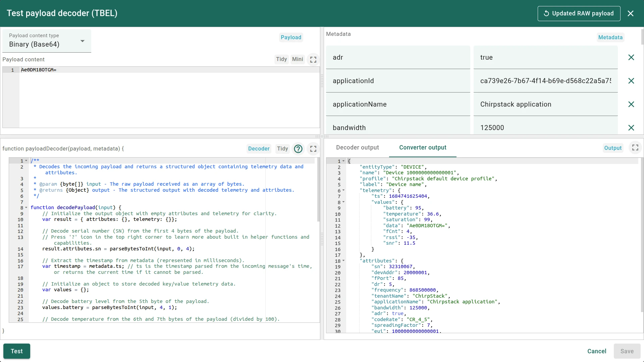Click the output editor vertical scrollbar
Image resolution: width=644 pixels, height=362 pixels.
tap(642, 235)
